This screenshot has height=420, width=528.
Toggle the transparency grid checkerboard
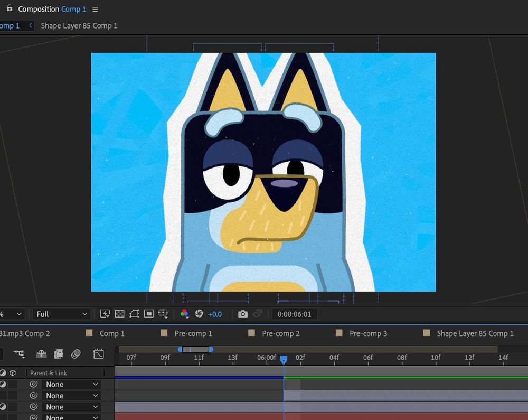coord(119,314)
